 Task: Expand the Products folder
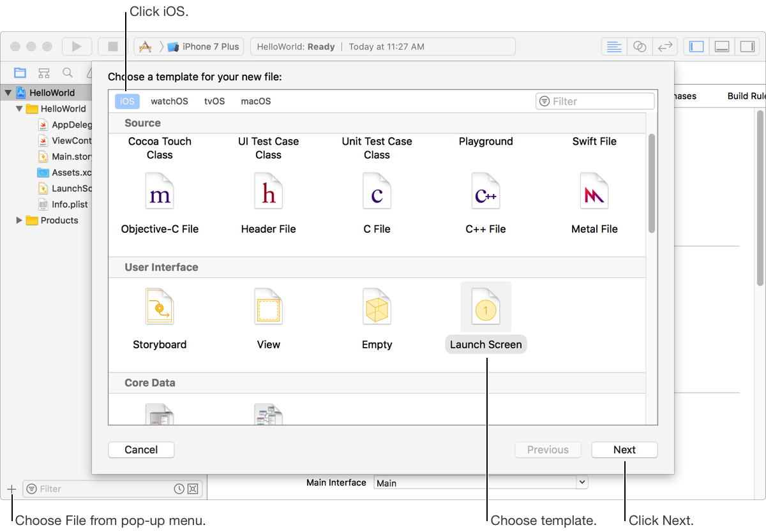19,220
